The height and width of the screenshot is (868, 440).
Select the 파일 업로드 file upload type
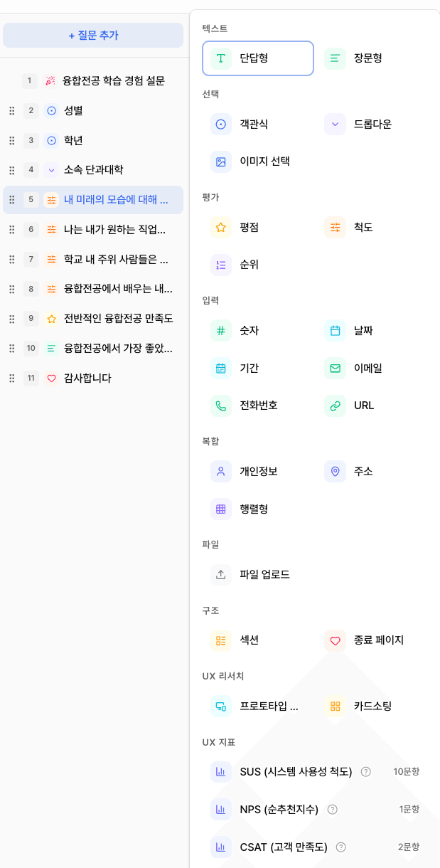coord(221,574)
